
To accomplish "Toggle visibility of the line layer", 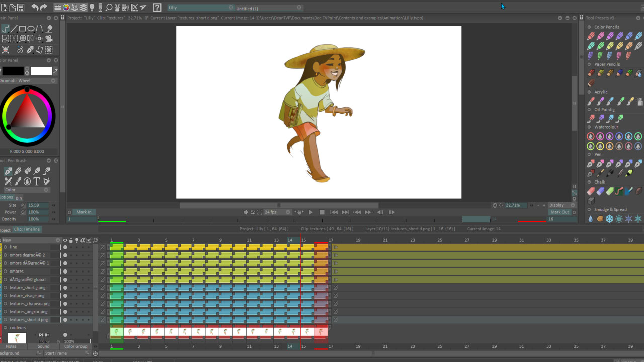I will click(65, 247).
